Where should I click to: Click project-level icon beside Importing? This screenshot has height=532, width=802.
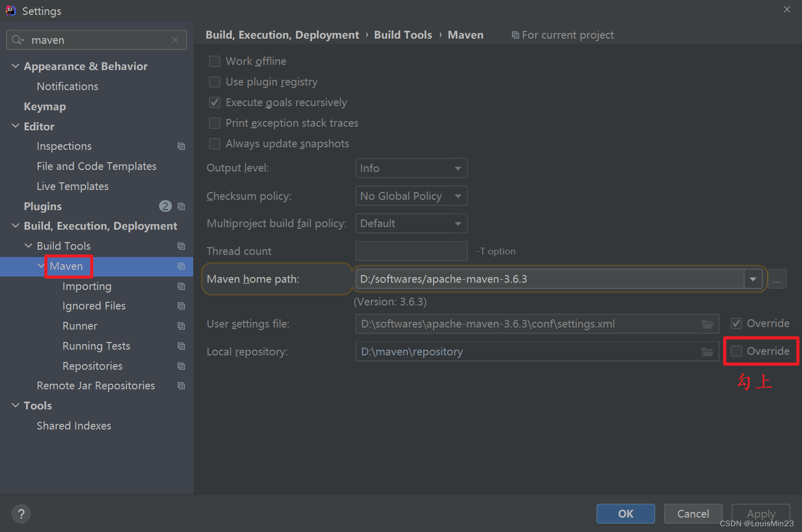pyautogui.click(x=181, y=286)
